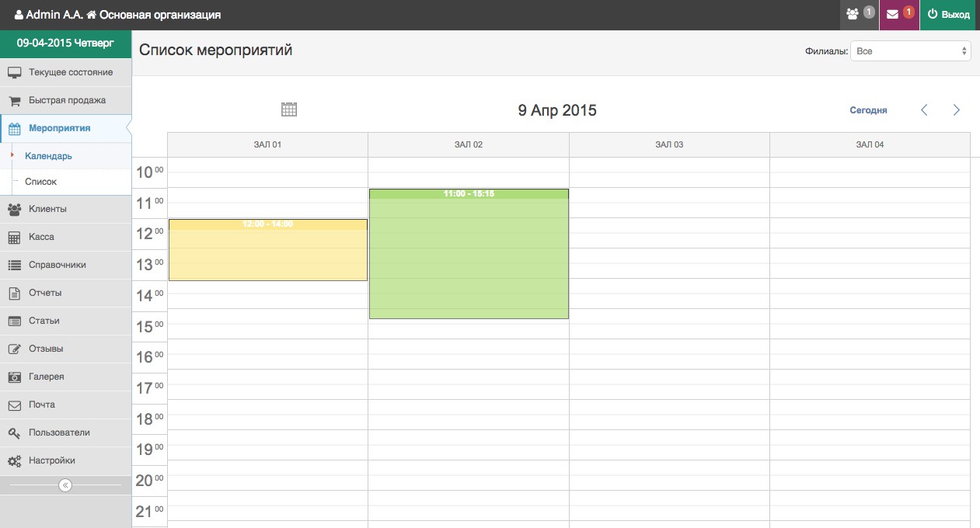Jump to today with Сегодня link

pyautogui.click(x=868, y=110)
